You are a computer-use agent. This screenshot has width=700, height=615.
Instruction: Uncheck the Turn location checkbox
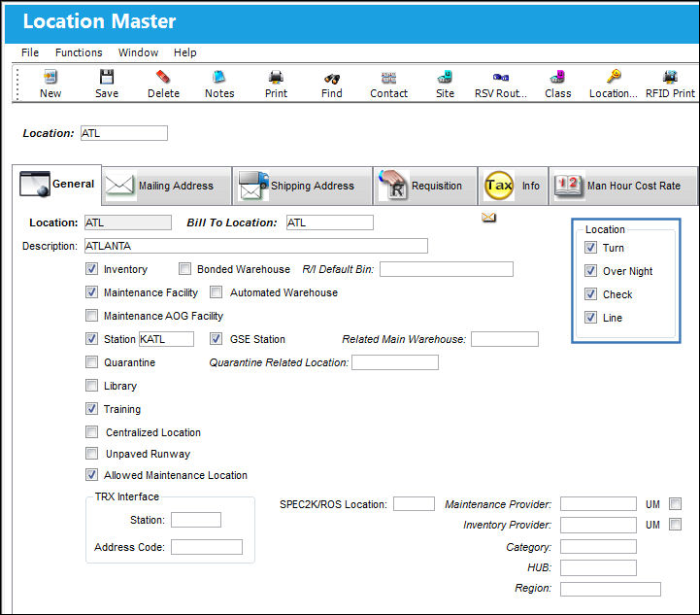(x=590, y=248)
